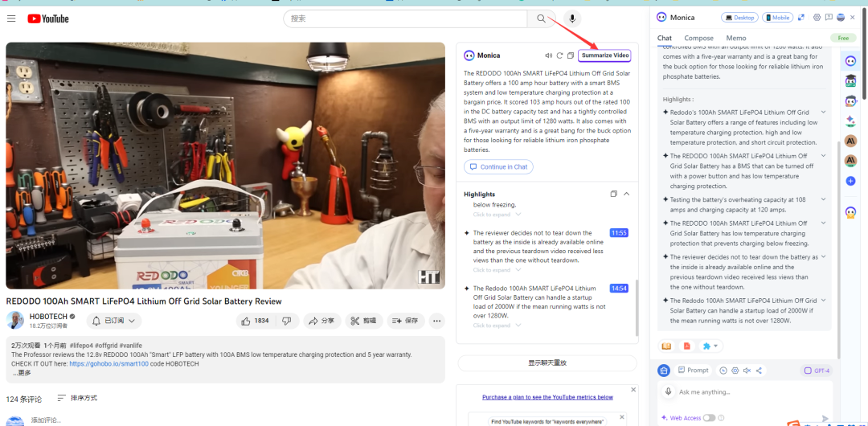This screenshot has width=868, height=426.
Task: Open chat history clock icon
Action: (x=723, y=371)
